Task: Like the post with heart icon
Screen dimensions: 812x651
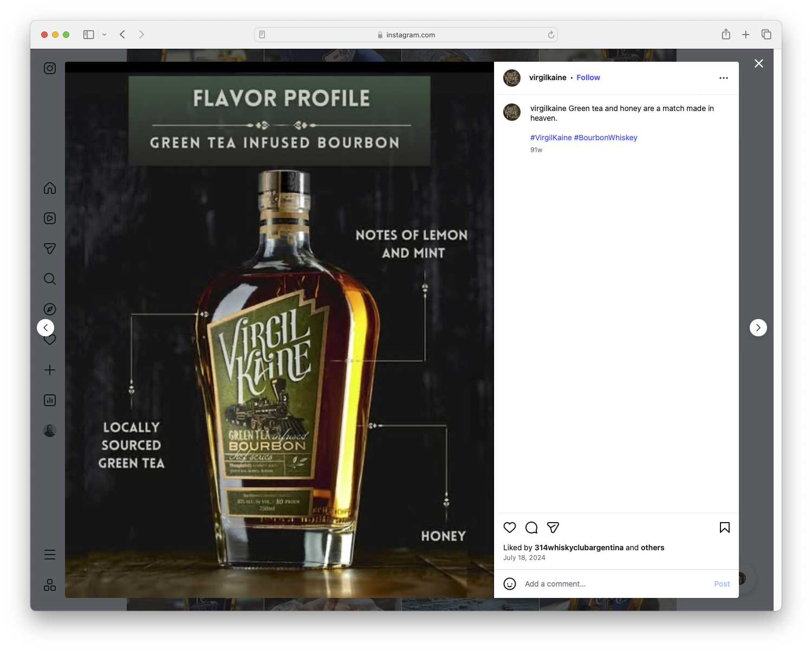Action: [x=510, y=528]
